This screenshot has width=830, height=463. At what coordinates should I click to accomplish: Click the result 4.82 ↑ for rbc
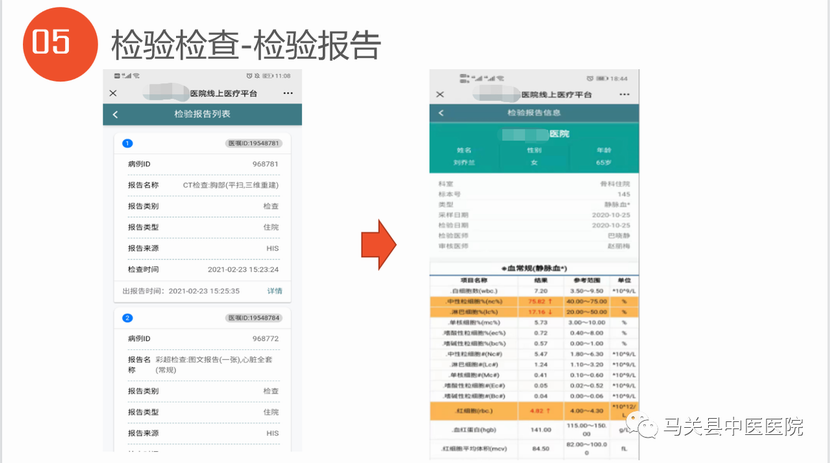point(540,411)
